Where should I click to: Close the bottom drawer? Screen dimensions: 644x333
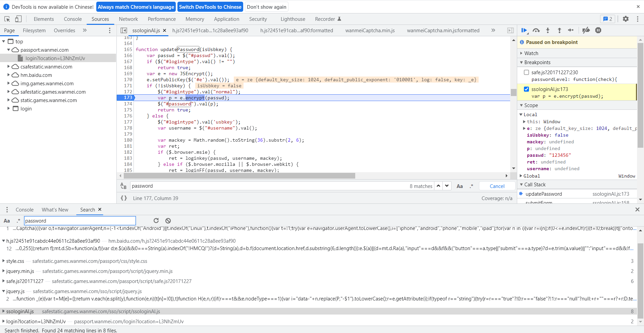click(637, 210)
